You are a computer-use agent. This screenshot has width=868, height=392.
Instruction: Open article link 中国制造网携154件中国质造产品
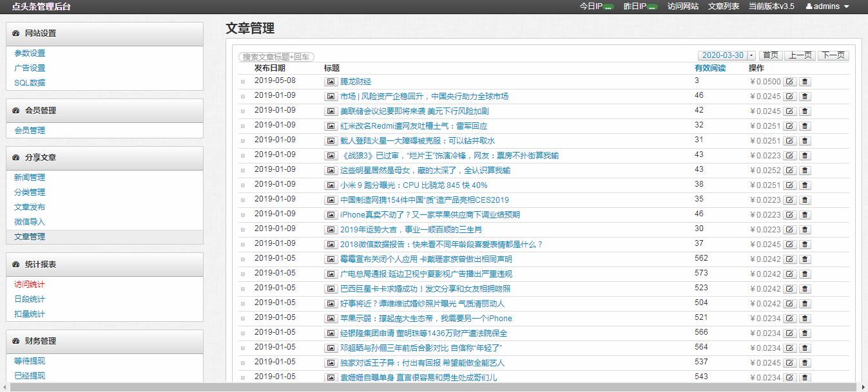[x=424, y=200]
